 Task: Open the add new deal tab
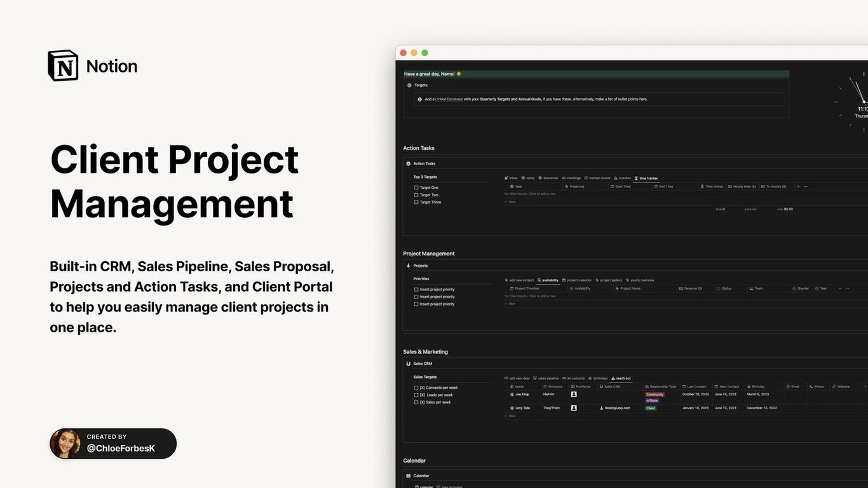(517, 378)
